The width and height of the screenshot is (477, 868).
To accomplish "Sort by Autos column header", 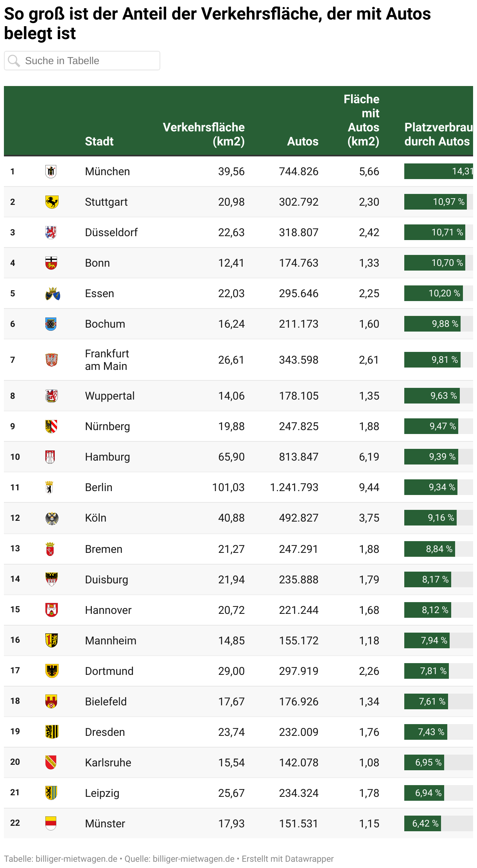I will pyautogui.click(x=303, y=141).
